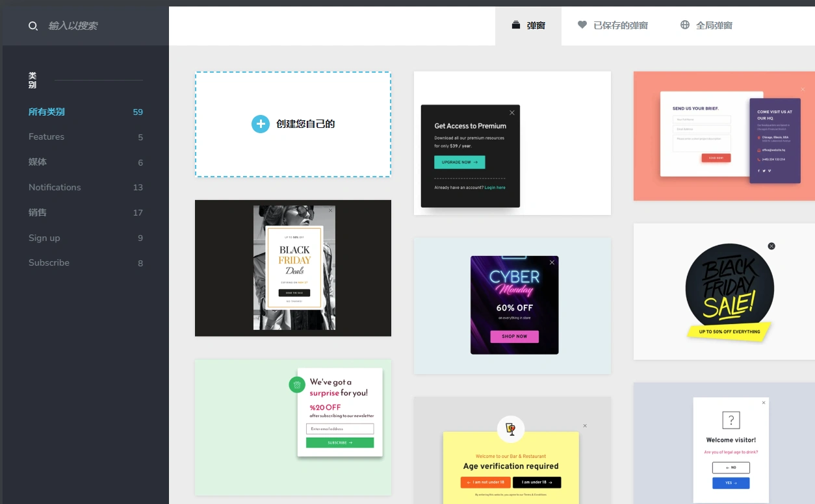This screenshot has height=504, width=815.
Task: Select the 销售 category in the sidebar
Action: coord(36,212)
